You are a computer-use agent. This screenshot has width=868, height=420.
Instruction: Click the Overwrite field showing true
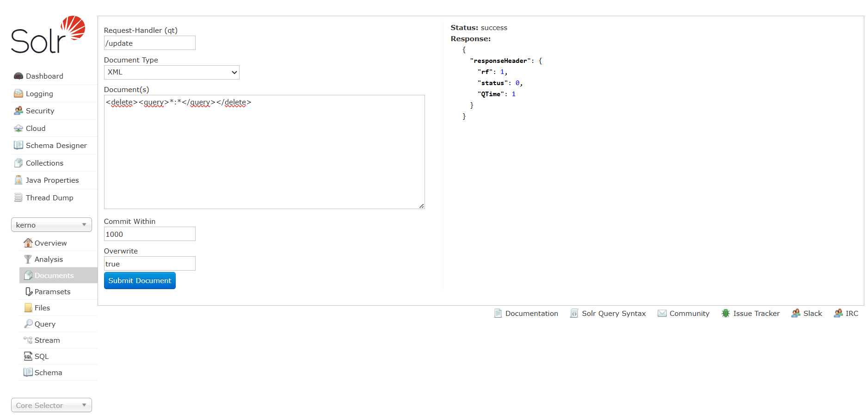pos(150,264)
